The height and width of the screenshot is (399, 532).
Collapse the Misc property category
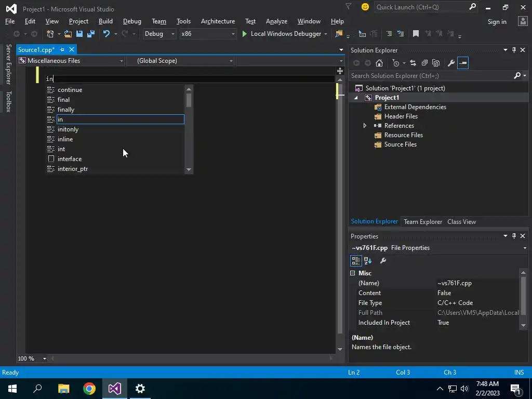pos(353,273)
